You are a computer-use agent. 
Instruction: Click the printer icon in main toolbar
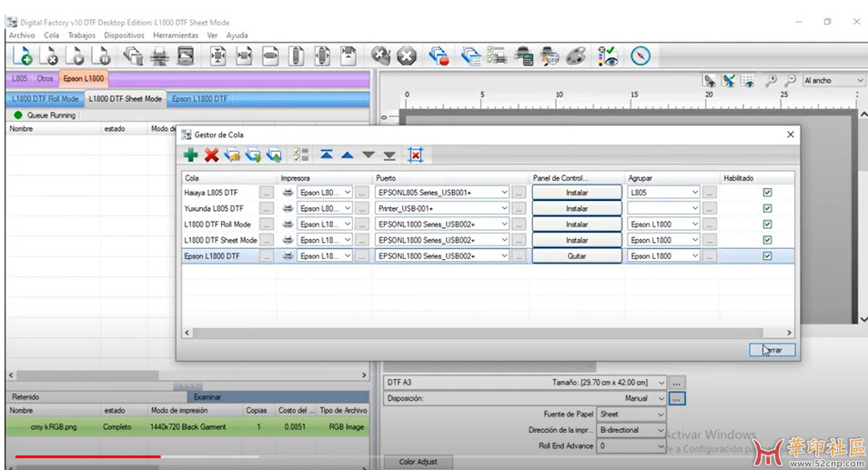click(x=159, y=56)
